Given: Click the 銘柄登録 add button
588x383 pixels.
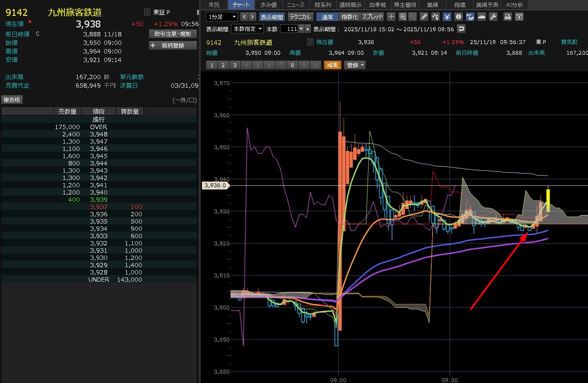Looking at the screenshot, I should click(x=173, y=45).
